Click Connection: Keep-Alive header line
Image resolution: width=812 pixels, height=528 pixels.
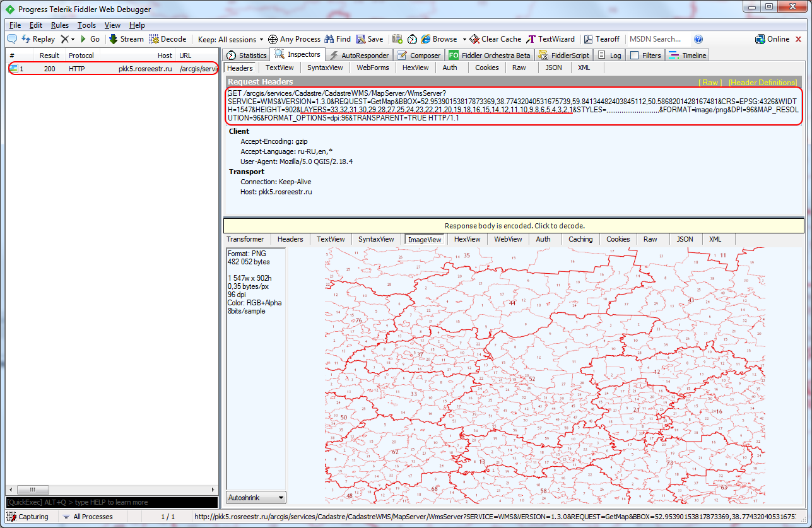276,182
